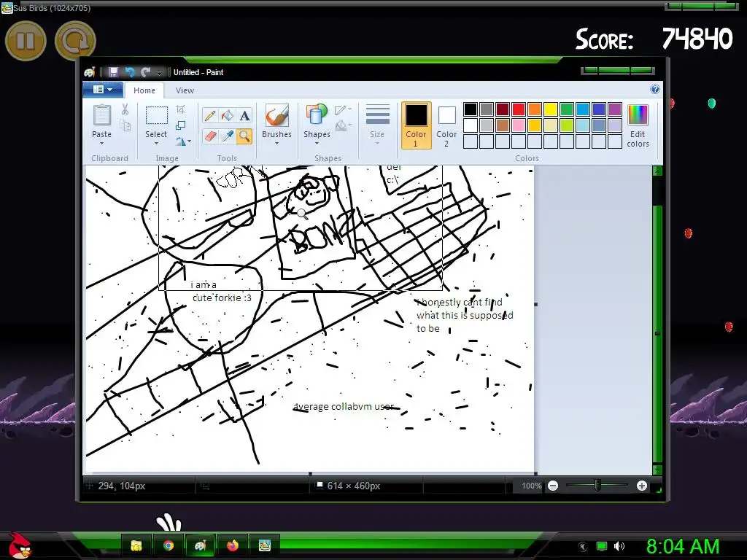Select Color 2 button
Screen dimensions: 747x560
[446, 125]
